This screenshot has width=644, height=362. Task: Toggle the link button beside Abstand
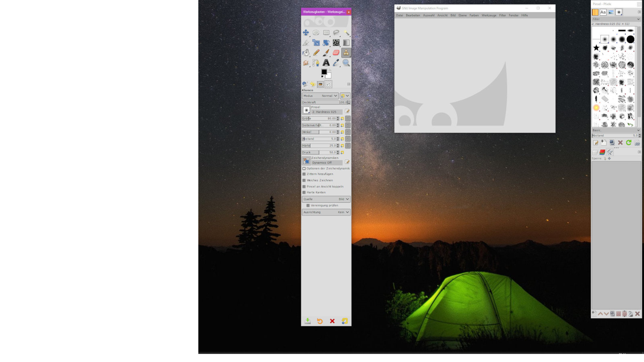pos(348,139)
